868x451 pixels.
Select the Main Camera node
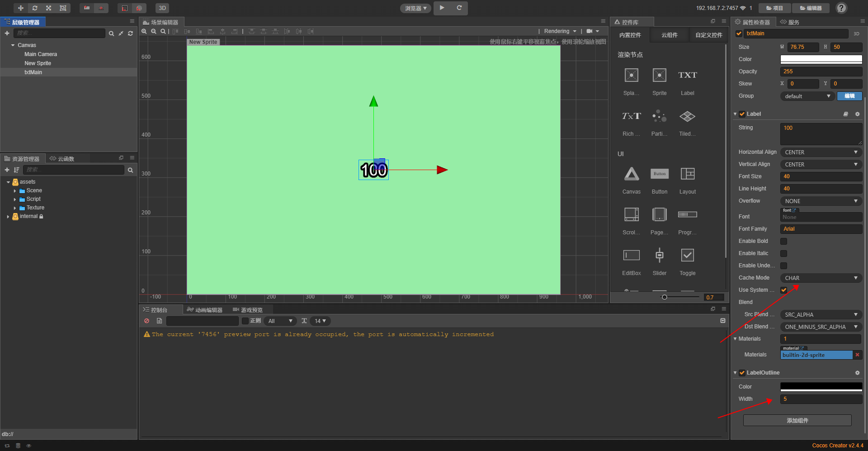point(41,54)
